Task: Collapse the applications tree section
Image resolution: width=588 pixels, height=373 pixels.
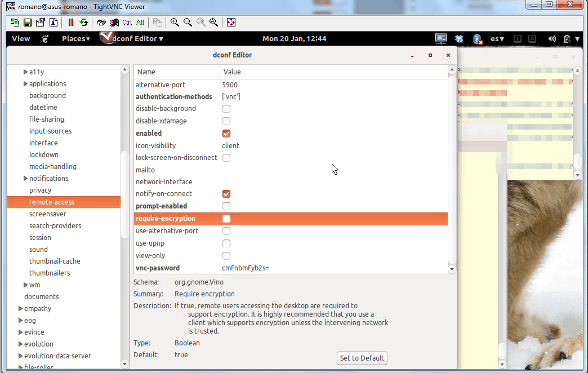Action: [25, 83]
